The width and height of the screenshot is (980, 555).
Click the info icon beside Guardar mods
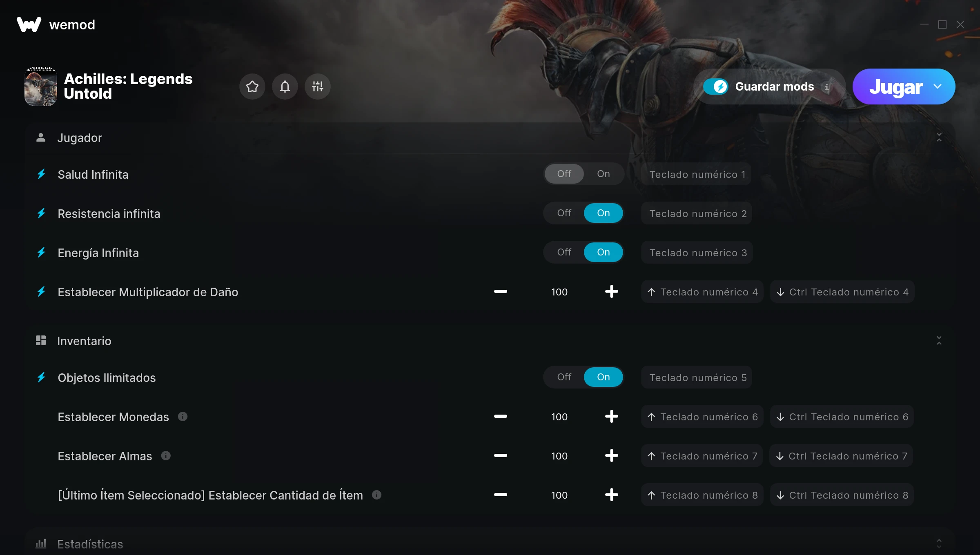click(827, 87)
